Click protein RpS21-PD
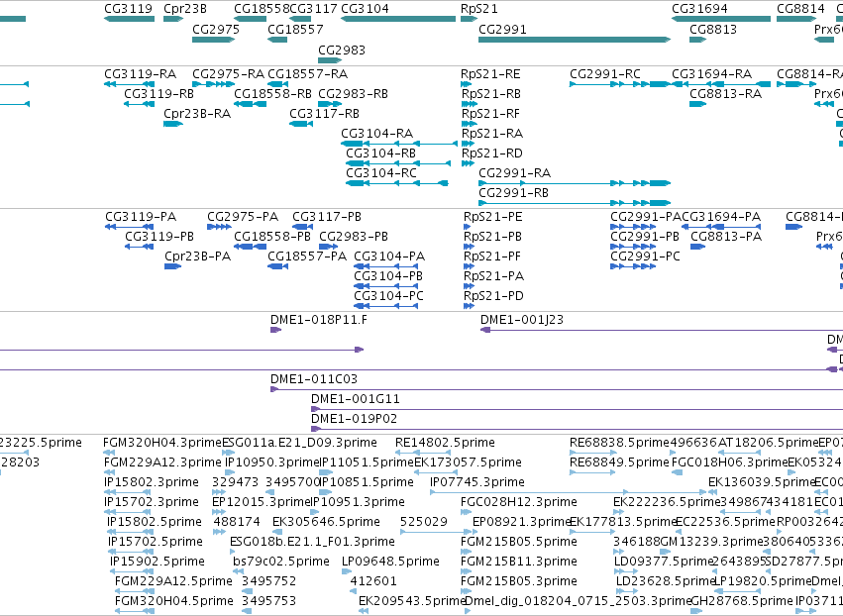This screenshot has height=616, width=843. (x=493, y=296)
